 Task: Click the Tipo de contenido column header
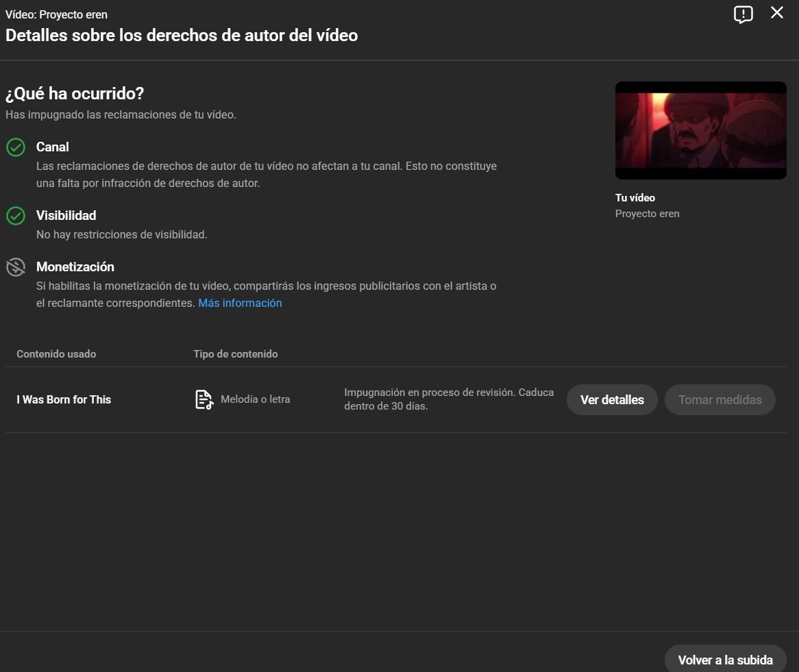tap(236, 354)
